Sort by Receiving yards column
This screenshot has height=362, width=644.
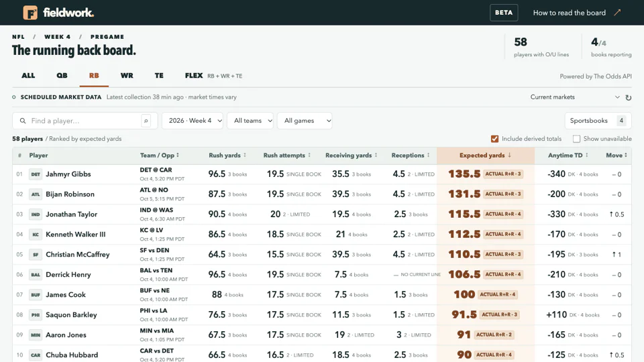pos(352,155)
